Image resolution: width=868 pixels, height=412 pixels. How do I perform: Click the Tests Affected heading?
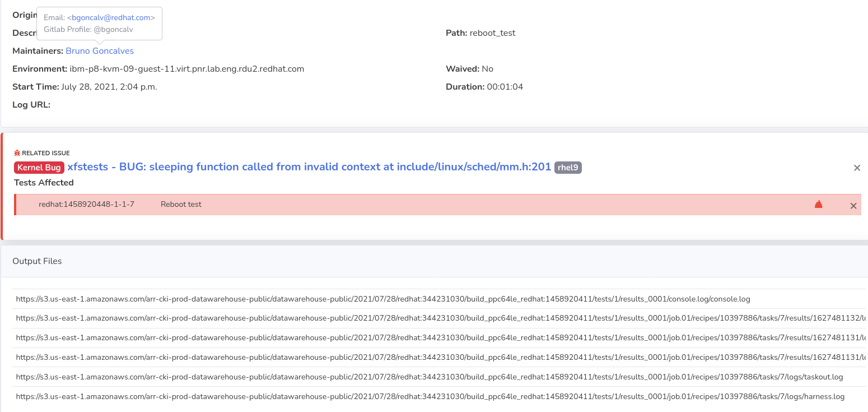click(x=44, y=183)
